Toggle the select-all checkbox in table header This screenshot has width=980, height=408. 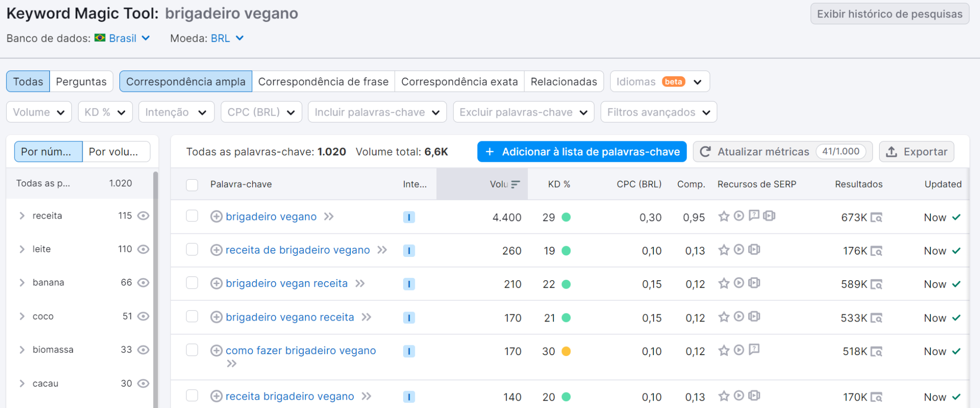(x=192, y=185)
